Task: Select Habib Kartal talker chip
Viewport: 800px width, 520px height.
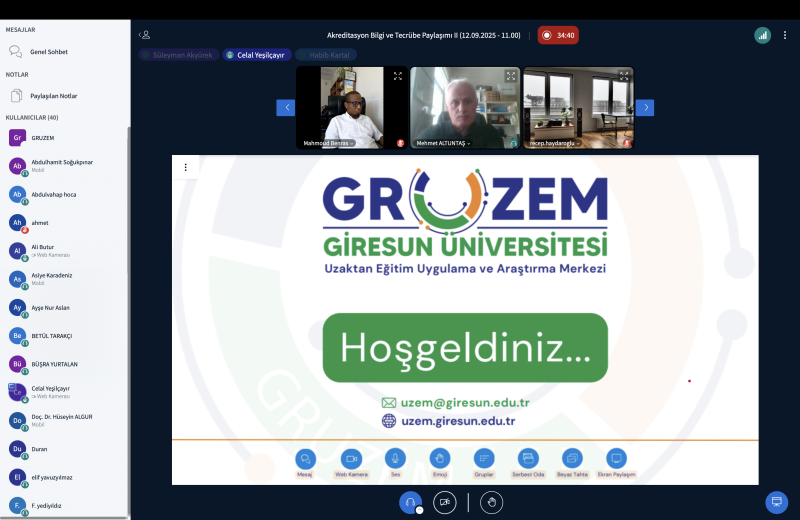Action: click(x=326, y=55)
